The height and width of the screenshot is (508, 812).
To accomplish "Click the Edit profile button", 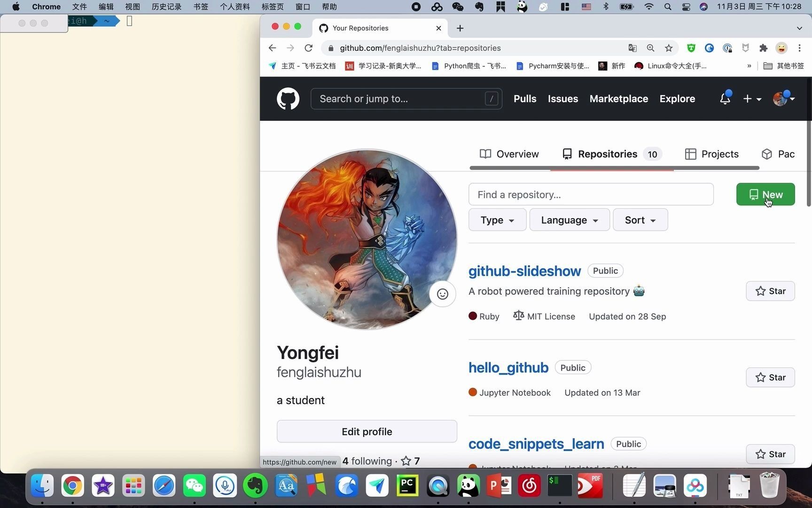I will pos(367,431).
